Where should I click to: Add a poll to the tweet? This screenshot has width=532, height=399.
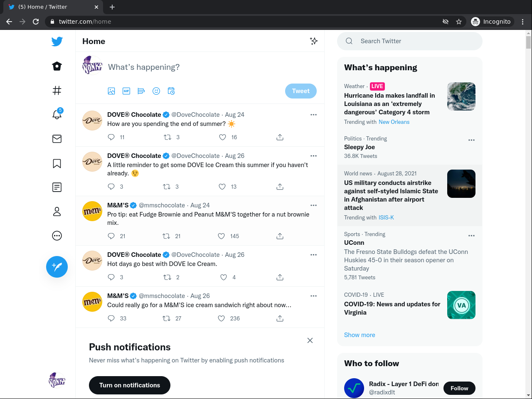(141, 91)
